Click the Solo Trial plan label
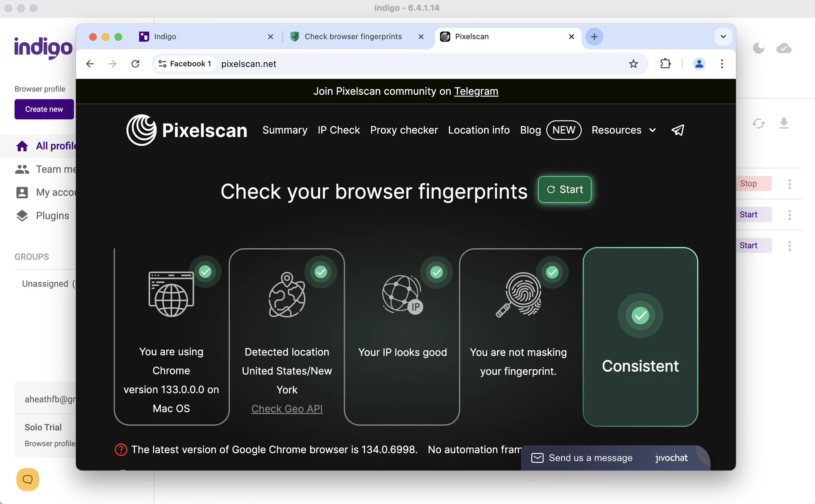This screenshot has width=815, height=504. pos(43,427)
